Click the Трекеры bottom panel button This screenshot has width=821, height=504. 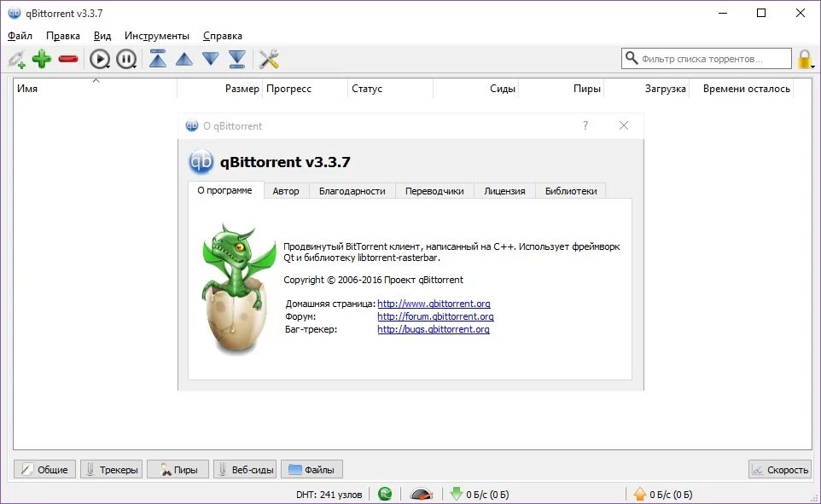click(112, 469)
